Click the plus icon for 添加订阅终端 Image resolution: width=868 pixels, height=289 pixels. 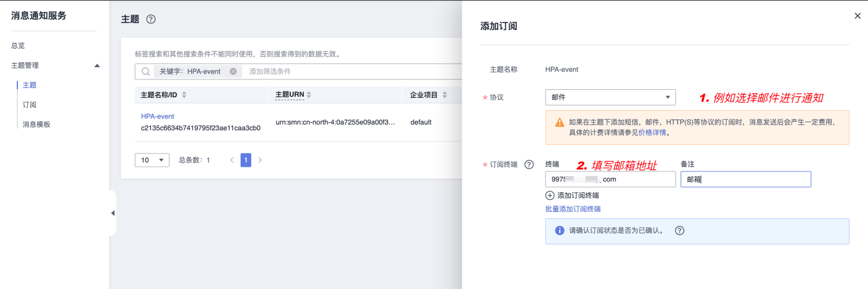click(550, 196)
